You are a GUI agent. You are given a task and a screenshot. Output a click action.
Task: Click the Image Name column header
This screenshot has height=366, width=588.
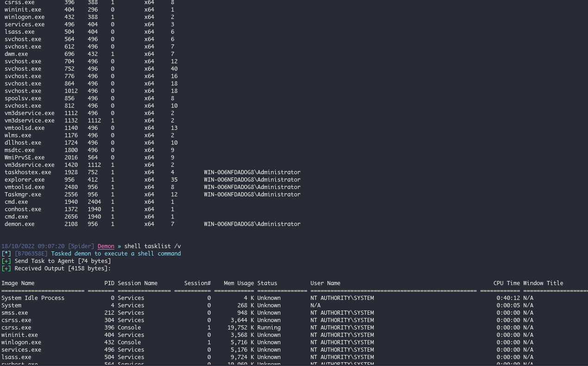[x=19, y=283]
